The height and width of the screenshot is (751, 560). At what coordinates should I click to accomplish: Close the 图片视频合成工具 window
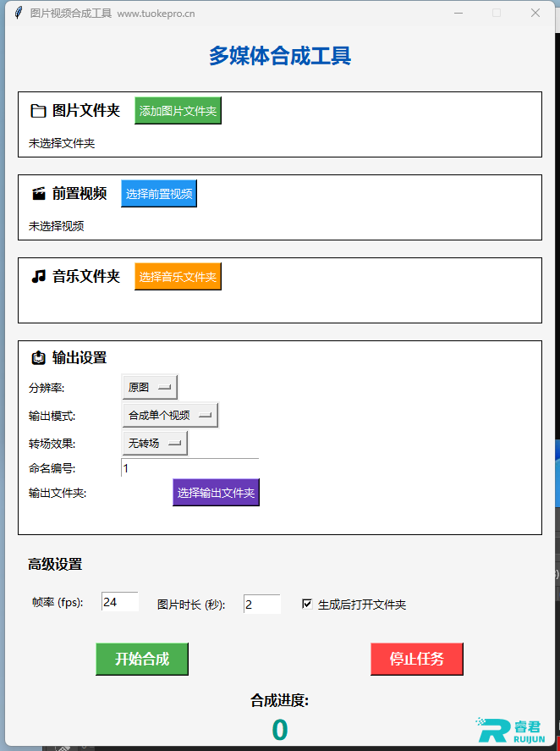(535, 13)
